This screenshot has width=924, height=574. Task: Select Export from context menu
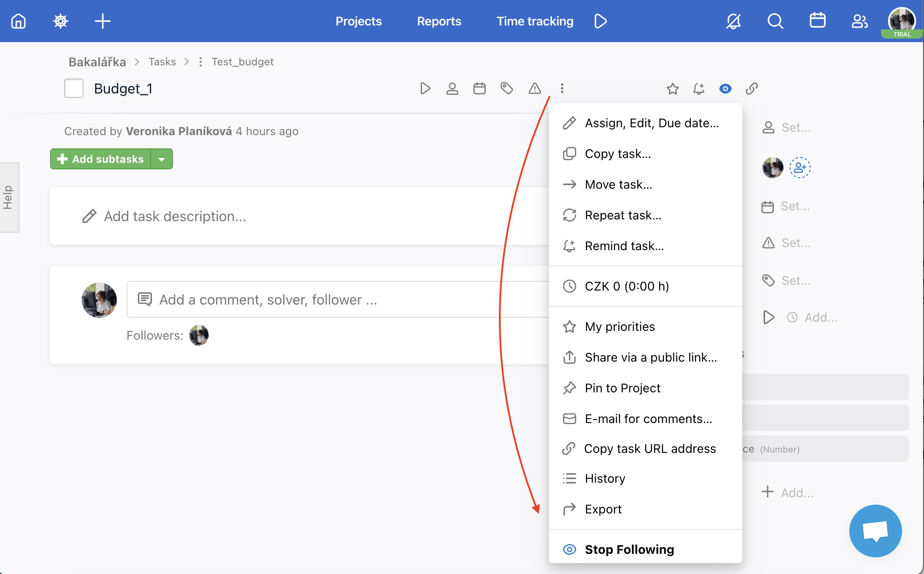coord(603,509)
